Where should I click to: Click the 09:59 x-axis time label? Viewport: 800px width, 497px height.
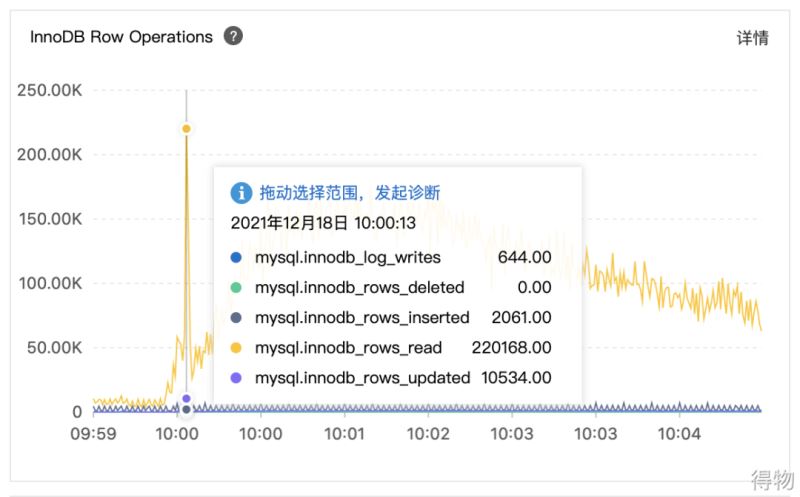[x=94, y=434]
